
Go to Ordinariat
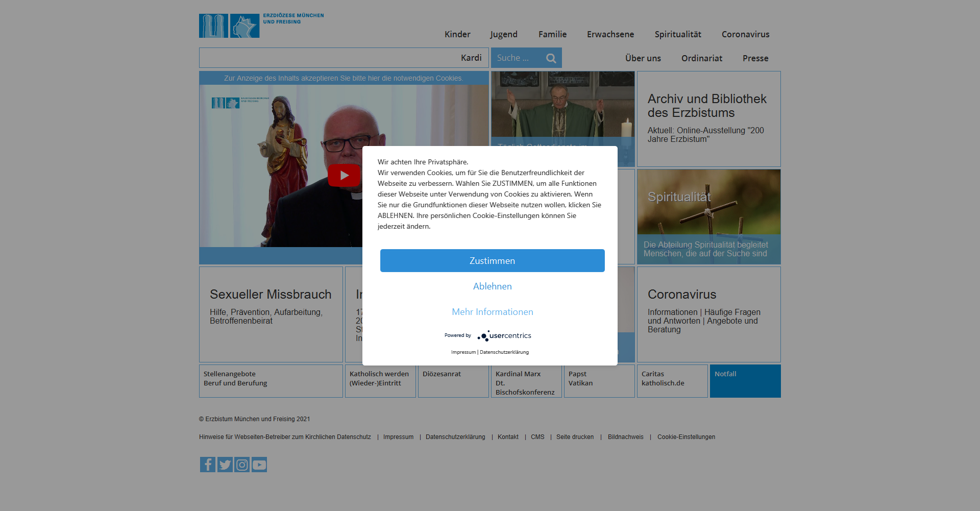click(702, 58)
